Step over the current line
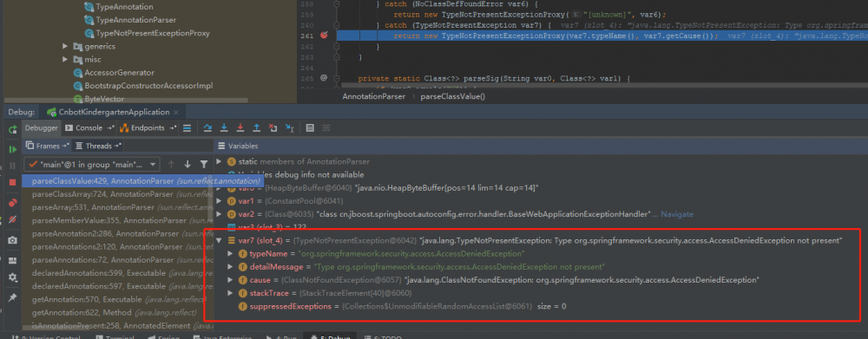This screenshot has height=339, width=868. click(207, 128)
